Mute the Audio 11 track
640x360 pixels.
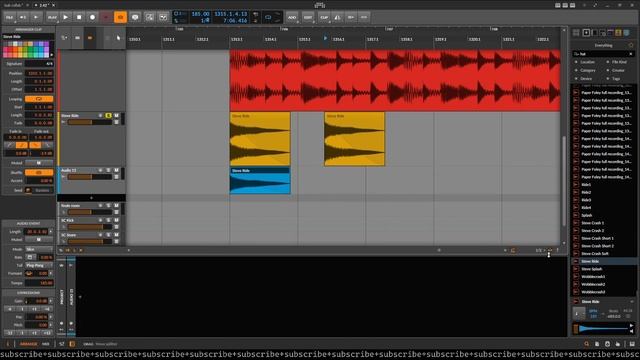point(116,170)
